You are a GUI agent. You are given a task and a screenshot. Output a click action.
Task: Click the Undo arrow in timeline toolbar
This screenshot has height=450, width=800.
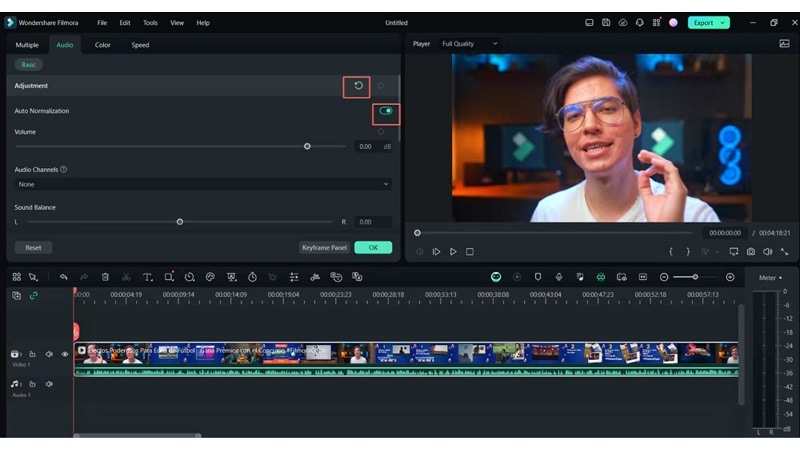63,277
